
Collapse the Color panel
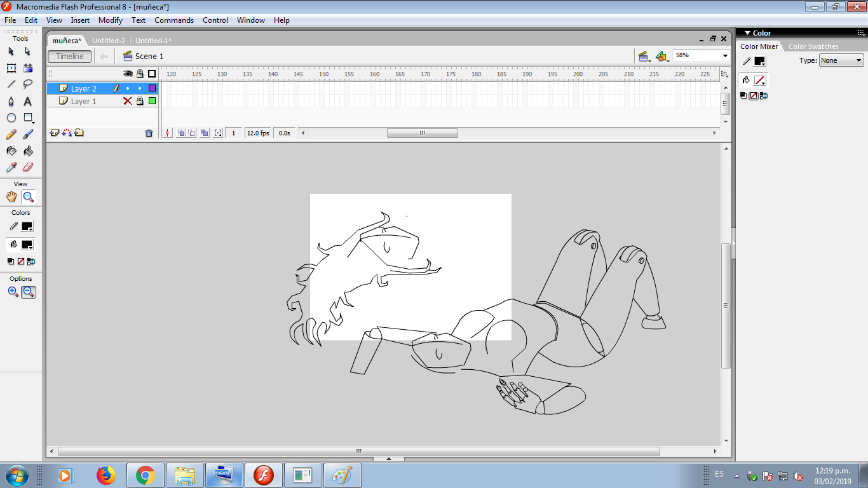tap(748, 33)
